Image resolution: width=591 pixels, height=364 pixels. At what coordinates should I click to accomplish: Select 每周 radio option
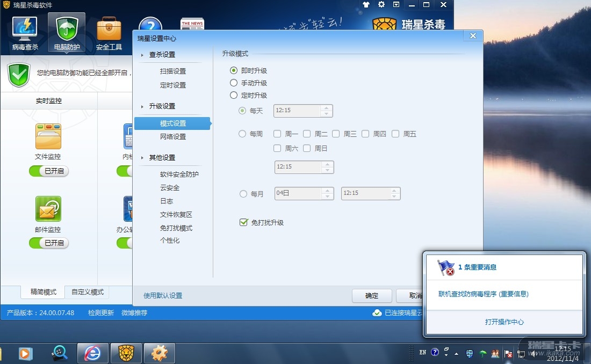(x=242, y=134)
